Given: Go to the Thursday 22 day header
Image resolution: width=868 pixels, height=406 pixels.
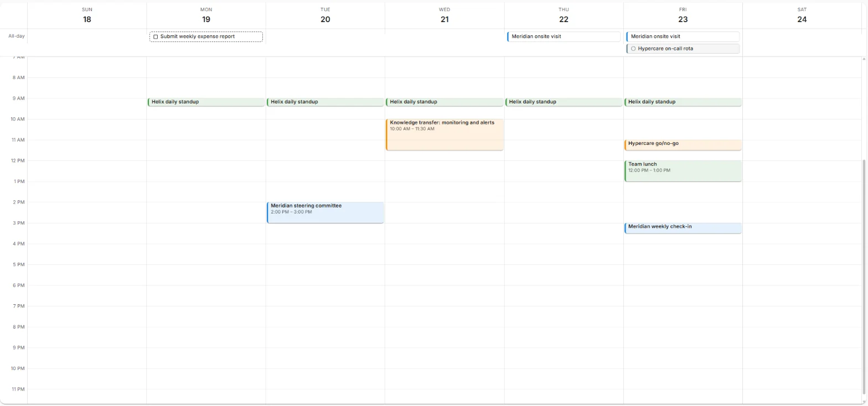Looking at the screenshot, I should coord(564,15).
